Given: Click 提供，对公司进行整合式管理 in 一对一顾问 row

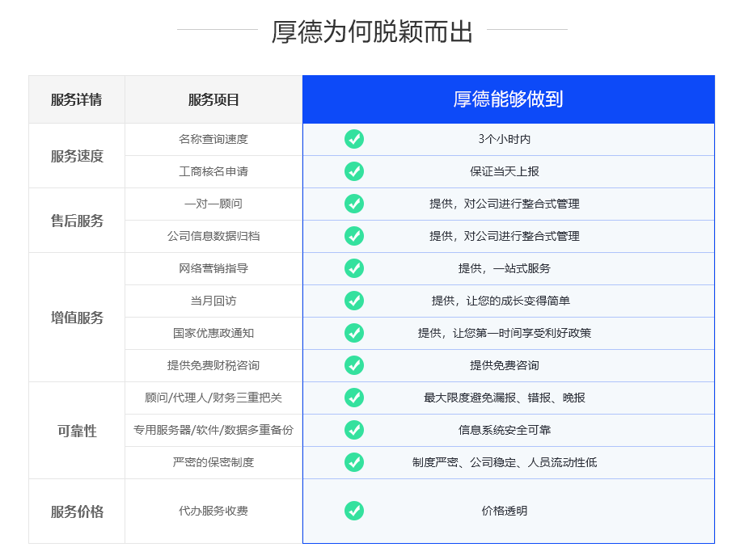Looking at the screenshot, I should [505, 204].
